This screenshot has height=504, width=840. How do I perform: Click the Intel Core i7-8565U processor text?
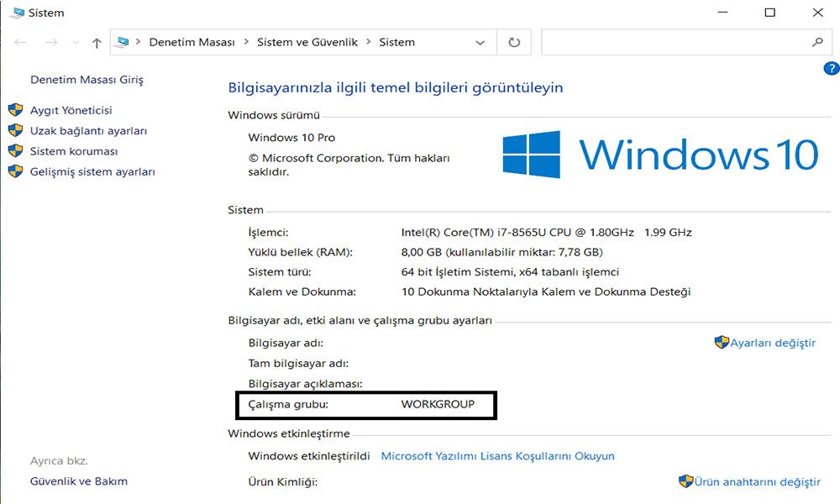[x=547, y=233]
